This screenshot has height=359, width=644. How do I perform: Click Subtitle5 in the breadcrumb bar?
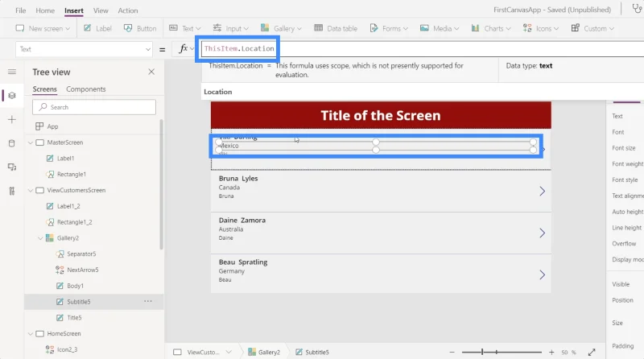coord(312,352)
